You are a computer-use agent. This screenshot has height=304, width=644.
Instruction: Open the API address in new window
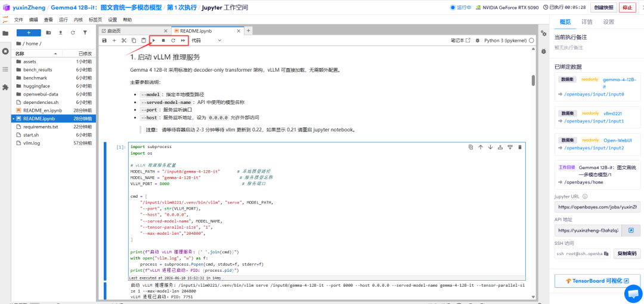click(x=631, y=231)
